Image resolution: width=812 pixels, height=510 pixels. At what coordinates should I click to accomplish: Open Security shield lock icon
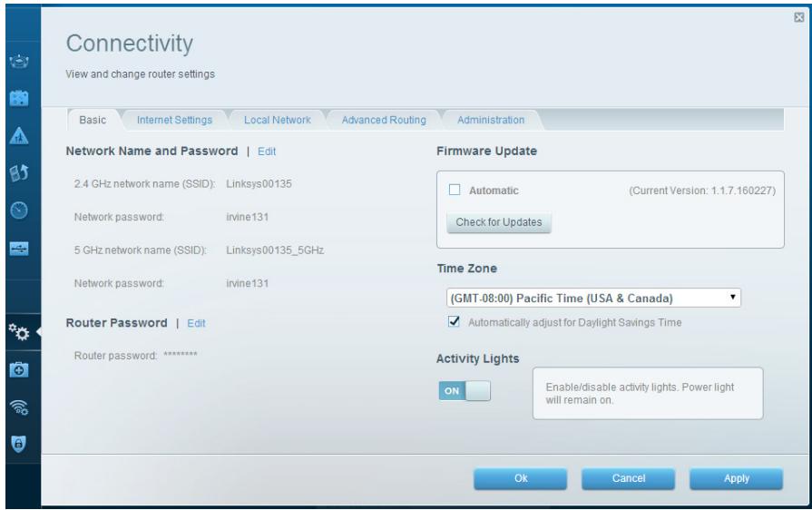[x=19, y=444]
